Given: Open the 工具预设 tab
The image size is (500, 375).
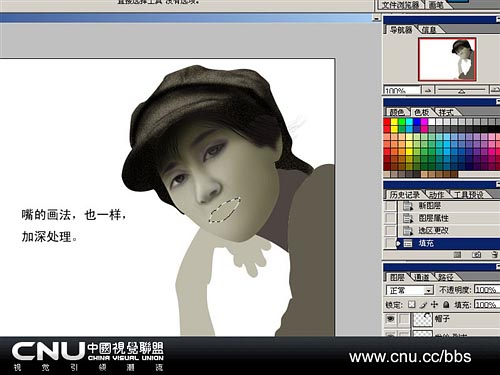Looking at the screenshot, I should point(468,195).
